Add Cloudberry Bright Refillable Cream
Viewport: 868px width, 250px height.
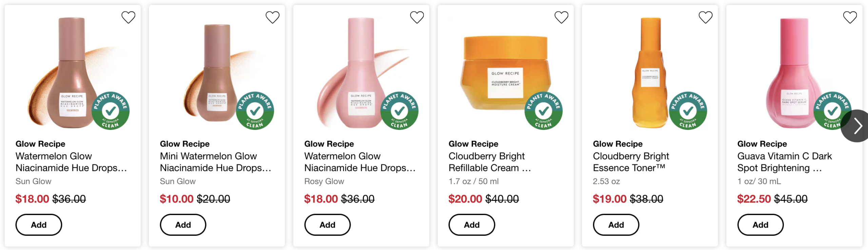coord(472,225)
